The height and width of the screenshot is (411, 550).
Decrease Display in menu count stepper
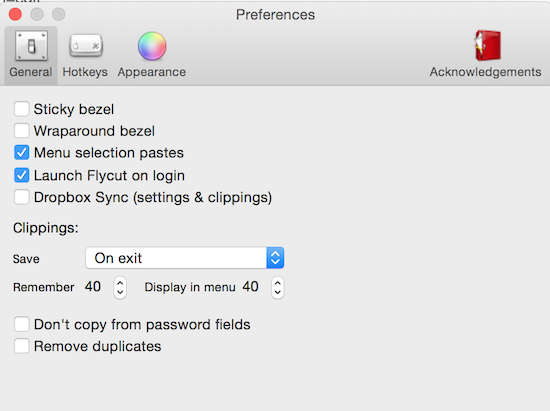coord(277,293)
